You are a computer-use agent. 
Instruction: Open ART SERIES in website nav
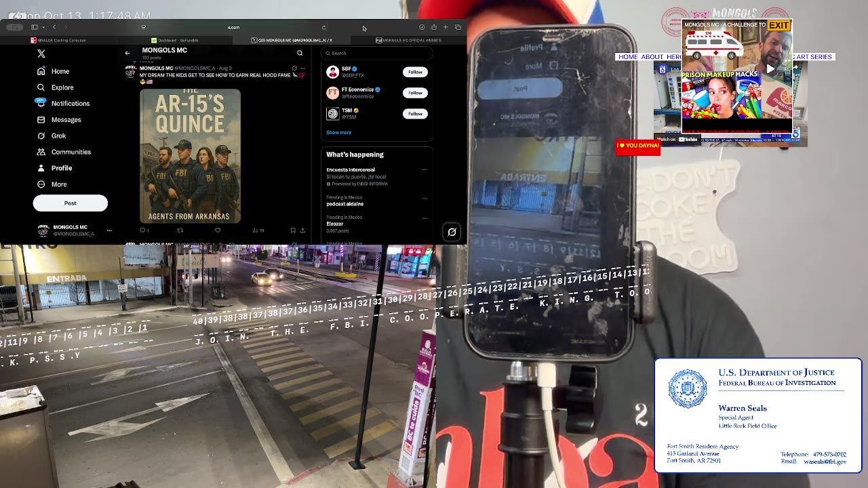point(814,57)
